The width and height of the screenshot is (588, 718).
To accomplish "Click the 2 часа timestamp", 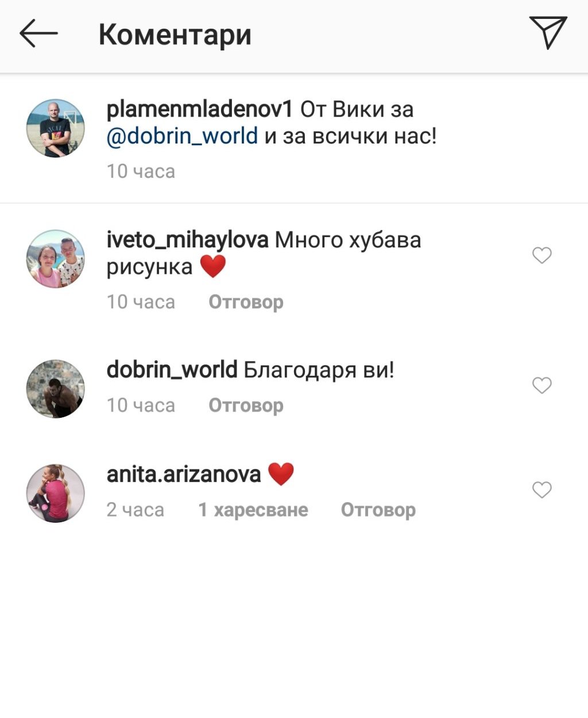I will click(135, 510).
